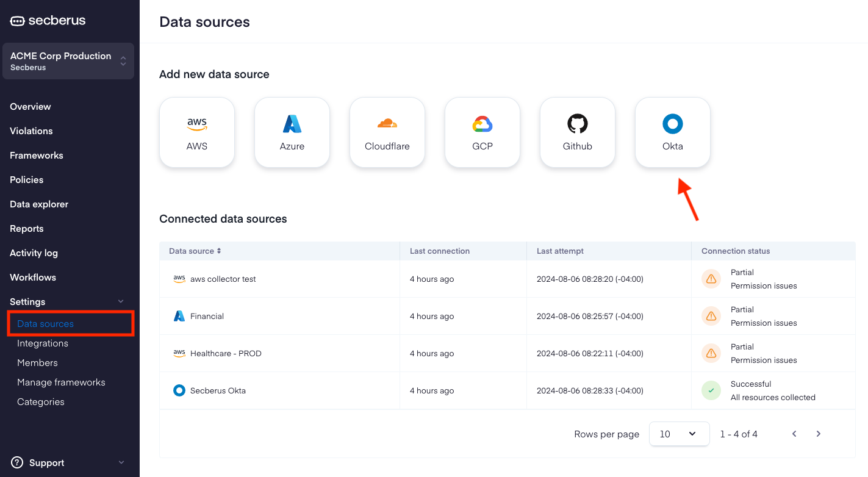Click AWS icon in Healthcare - PROD row
The width and height of the screenshot is (868, 477).
tap(179, 353)
